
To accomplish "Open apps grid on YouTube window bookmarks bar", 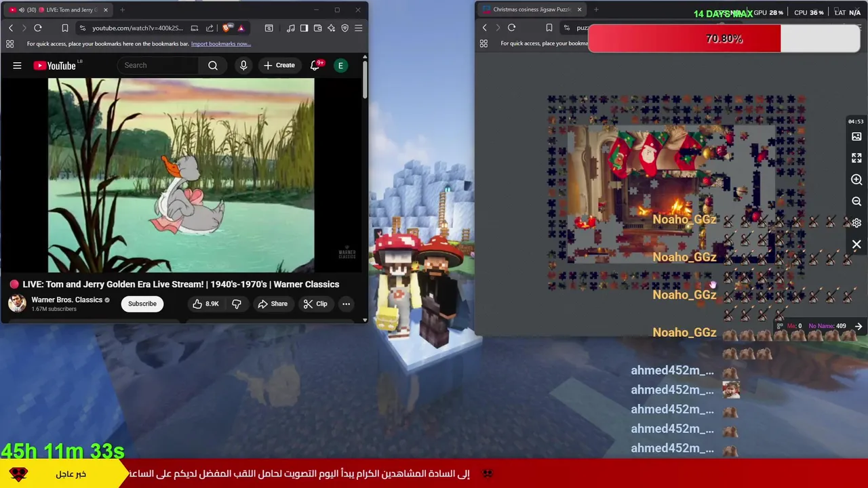I will tap(9, 44).
